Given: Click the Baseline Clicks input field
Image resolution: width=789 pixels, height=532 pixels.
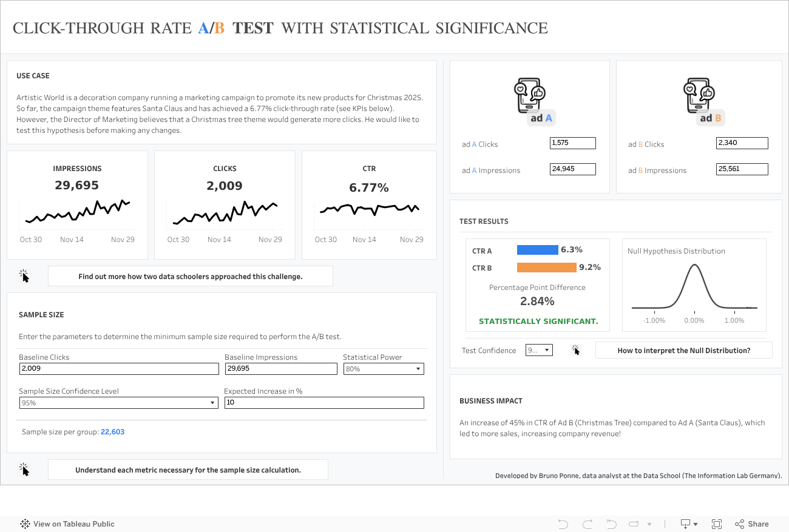Looking at the screenshot, I should [x=118, y=369].
